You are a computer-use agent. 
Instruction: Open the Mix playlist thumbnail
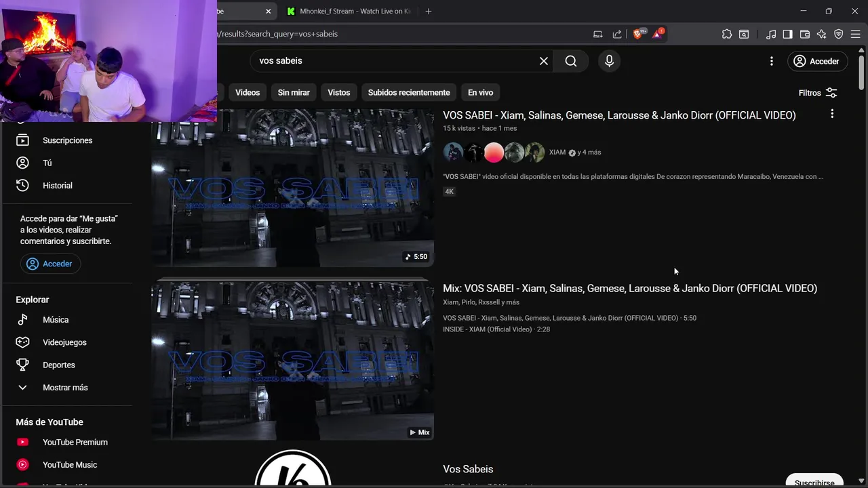click(292, 361)
